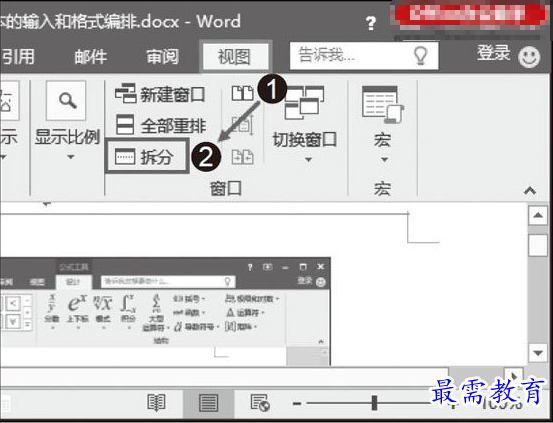553x423 pixels.
Task: Click Arrange All (全部重排) button
Action: 161,125
